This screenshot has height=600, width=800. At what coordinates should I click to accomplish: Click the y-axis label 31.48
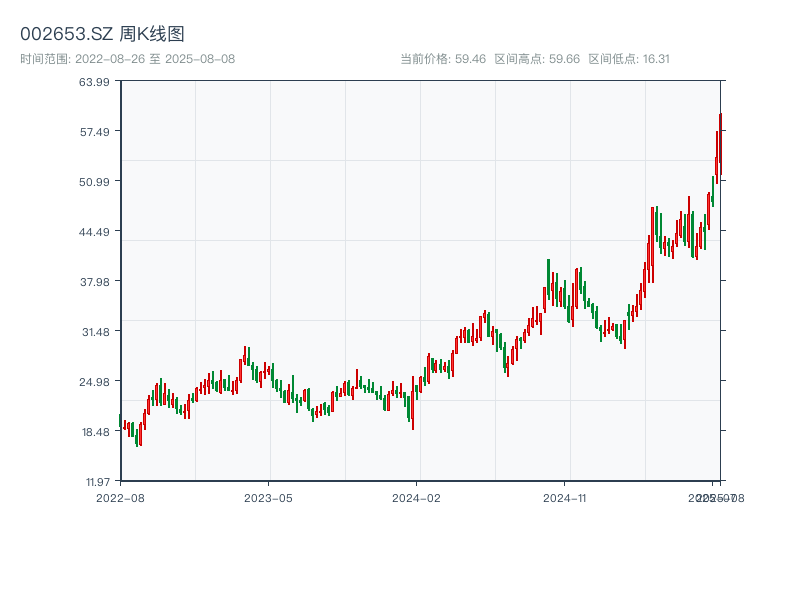coord(96,332)
